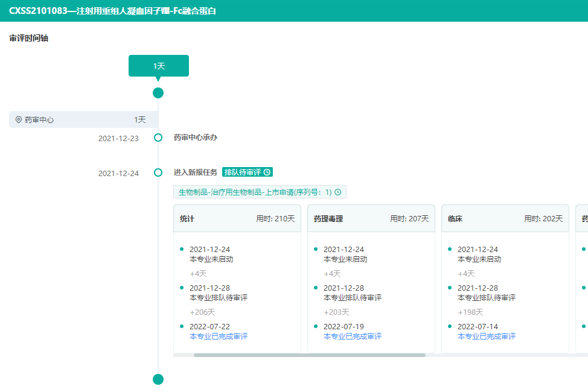The height and width of the screenshot is (392, 588).
Task: Click the timeline node for 2021-12-24
Action: pos(158,172)
